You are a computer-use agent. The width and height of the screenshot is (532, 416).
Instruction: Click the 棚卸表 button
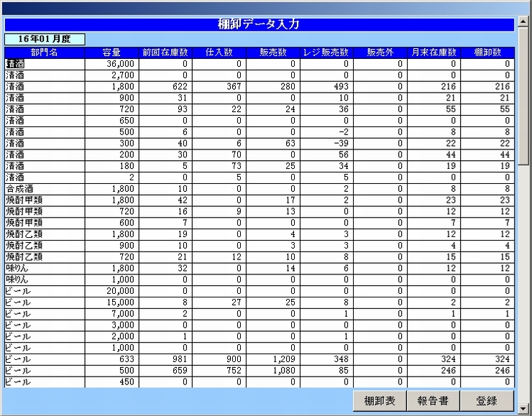(x=380, y=401)
